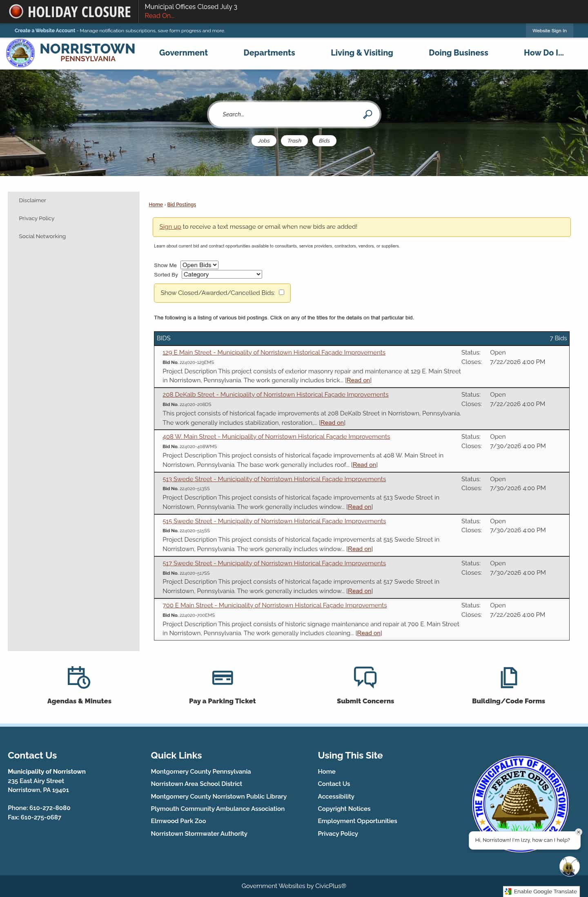Open Norristown Area School District link
This screenshot has height=897, width=588.
click(196, 784)
